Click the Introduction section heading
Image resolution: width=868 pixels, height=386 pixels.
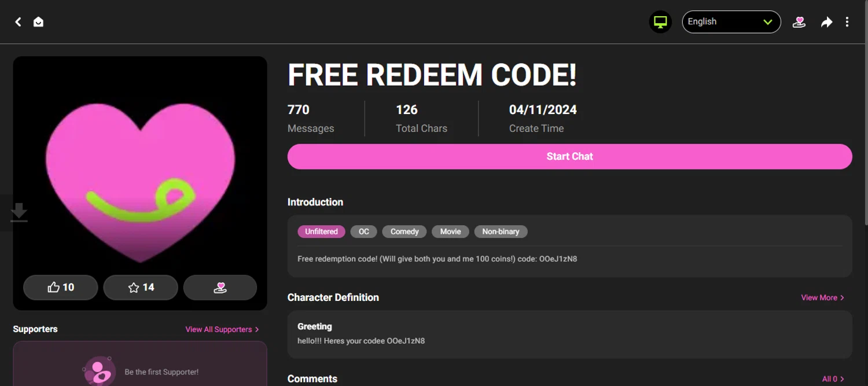315,202
